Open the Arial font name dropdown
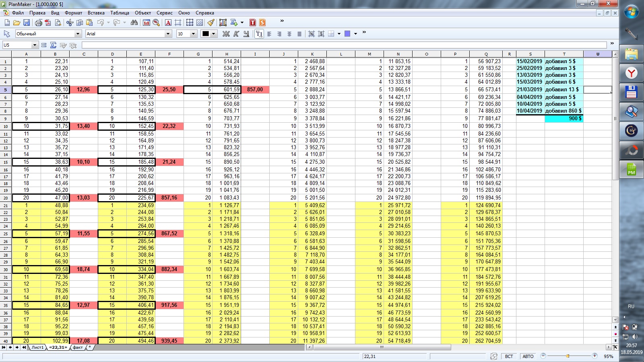644x362 pixels. click(168, 34)
